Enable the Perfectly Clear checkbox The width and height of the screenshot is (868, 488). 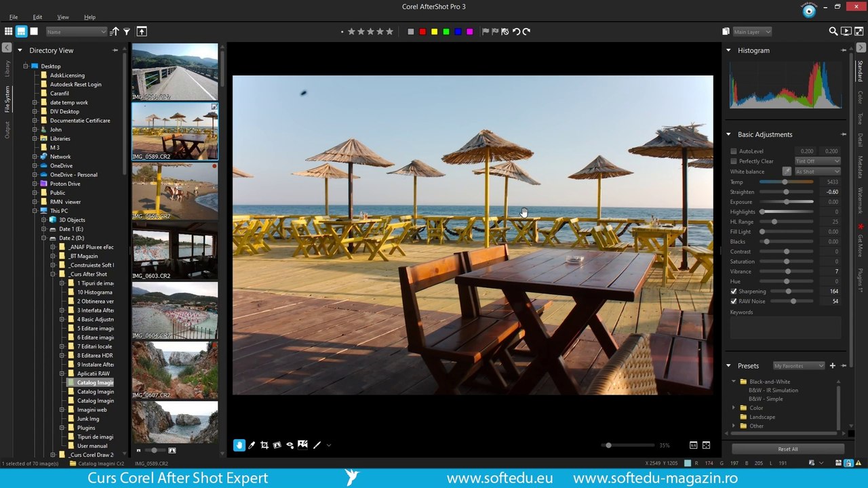point(734,161)
